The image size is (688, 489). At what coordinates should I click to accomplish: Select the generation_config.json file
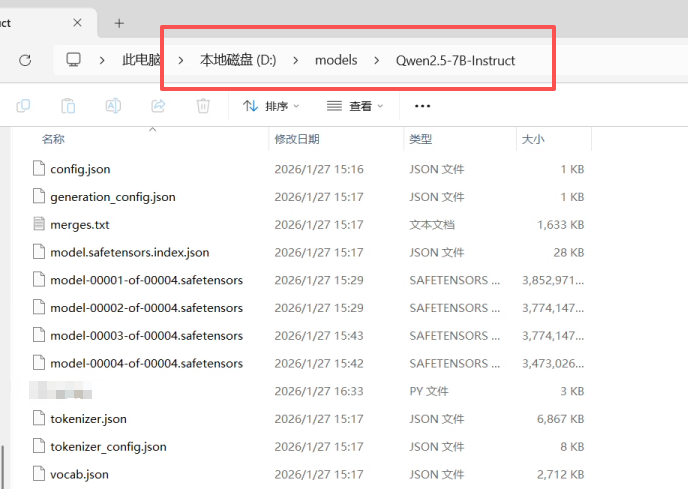pos(113,197)
